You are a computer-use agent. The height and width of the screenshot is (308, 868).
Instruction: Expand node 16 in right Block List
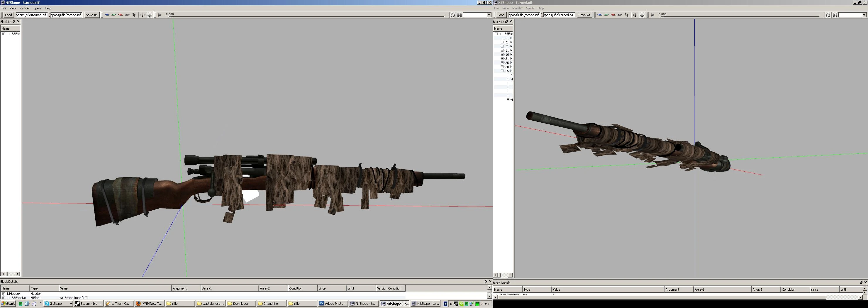coord(502,54)
